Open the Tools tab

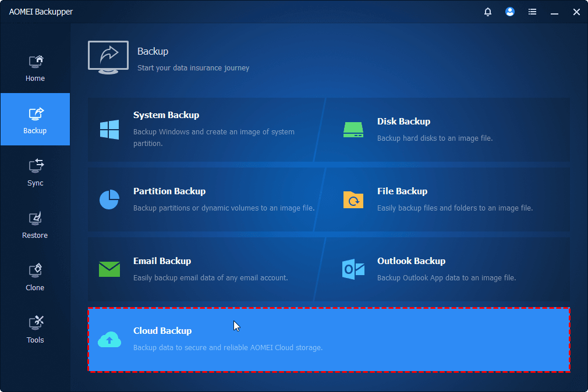(35, 329)
